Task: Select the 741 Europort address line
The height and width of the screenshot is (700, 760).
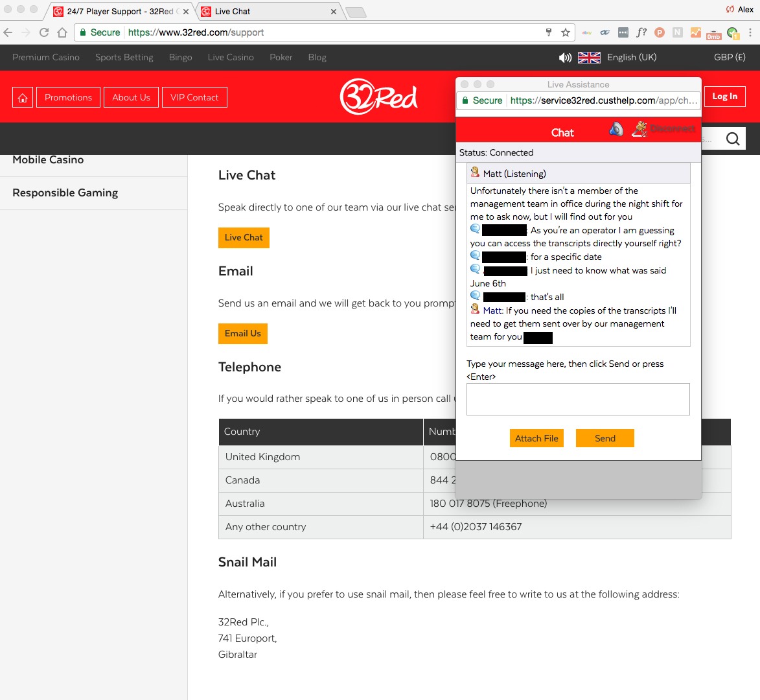Action: click(x=248, y=638)
